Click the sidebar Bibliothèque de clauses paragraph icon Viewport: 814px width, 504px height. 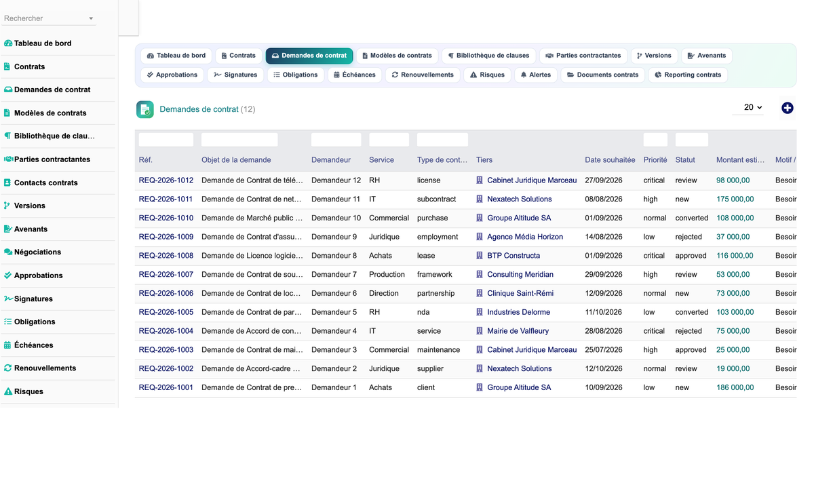pos(7,136)
